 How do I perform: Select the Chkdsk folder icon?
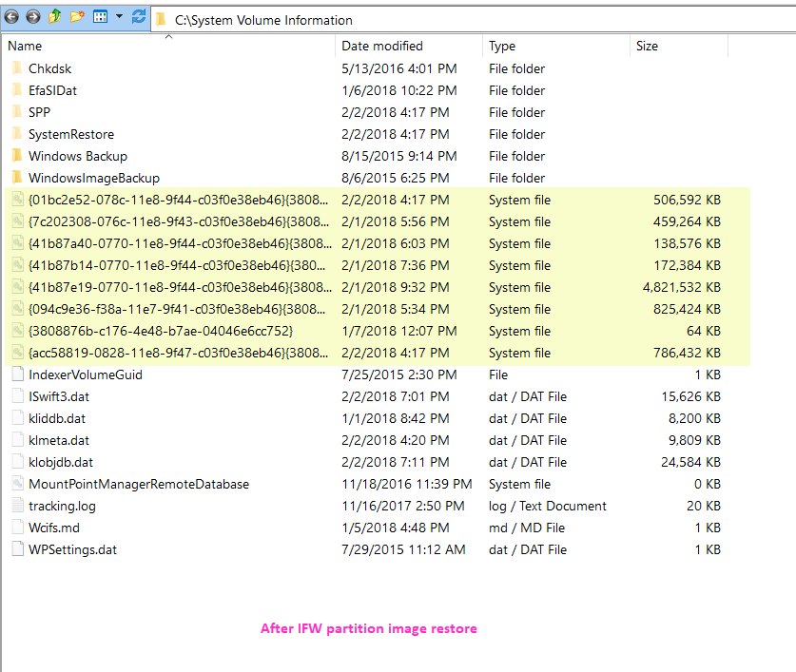tap(17, 68)
